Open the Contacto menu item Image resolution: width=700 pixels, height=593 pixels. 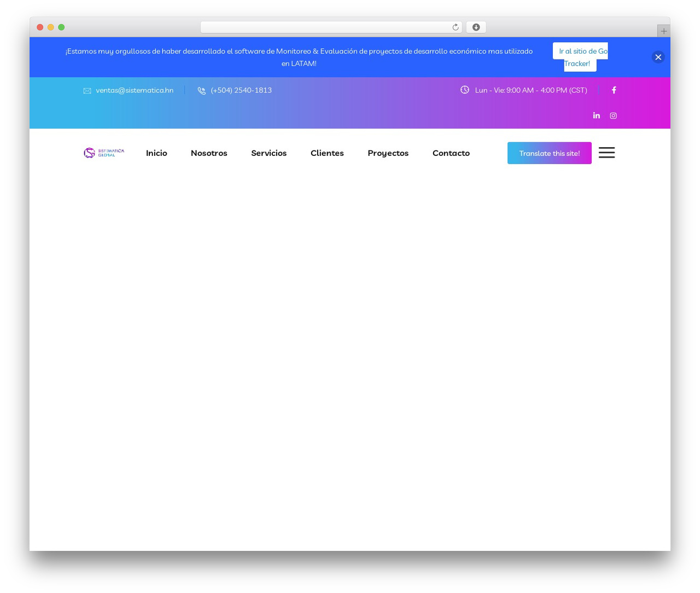451,153
